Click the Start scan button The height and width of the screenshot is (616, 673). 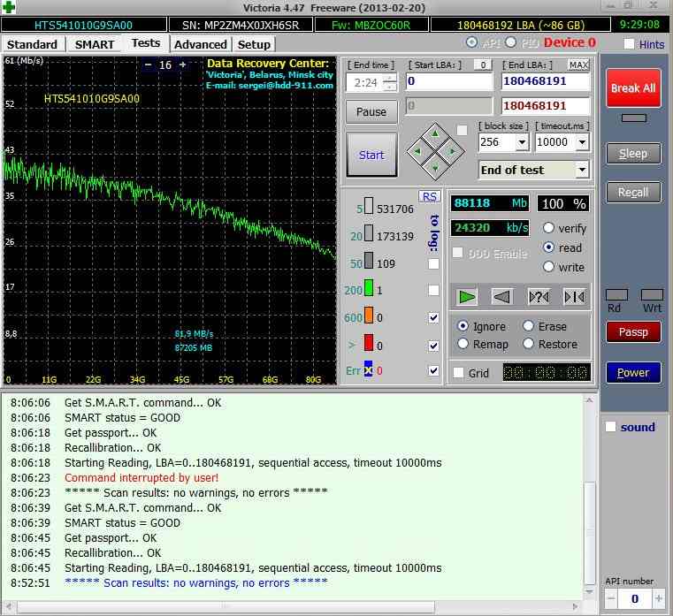point(371,155)
